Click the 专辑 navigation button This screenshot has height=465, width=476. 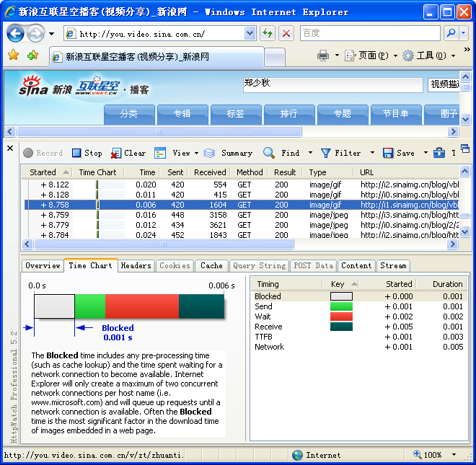click(182, 113)
